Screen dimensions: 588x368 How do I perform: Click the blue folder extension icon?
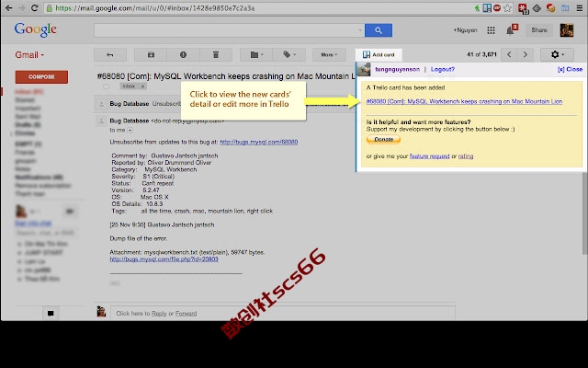coord(565,8)
